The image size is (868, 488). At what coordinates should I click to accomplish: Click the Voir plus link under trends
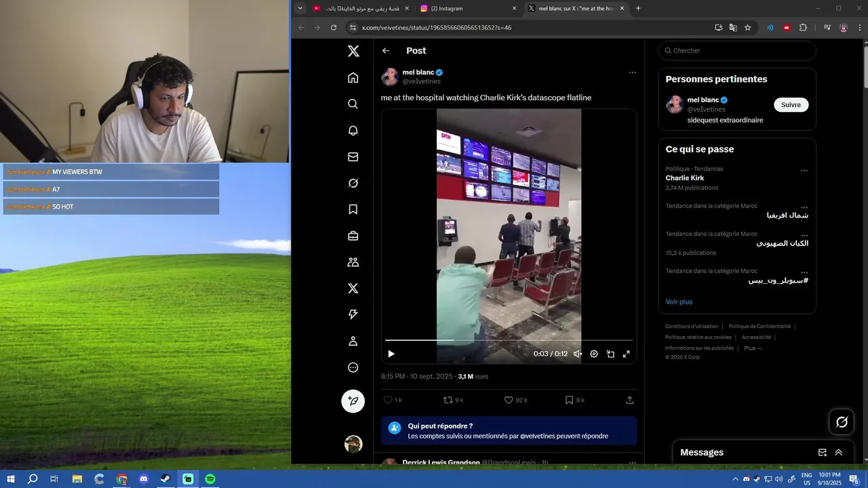click(679, 302)
